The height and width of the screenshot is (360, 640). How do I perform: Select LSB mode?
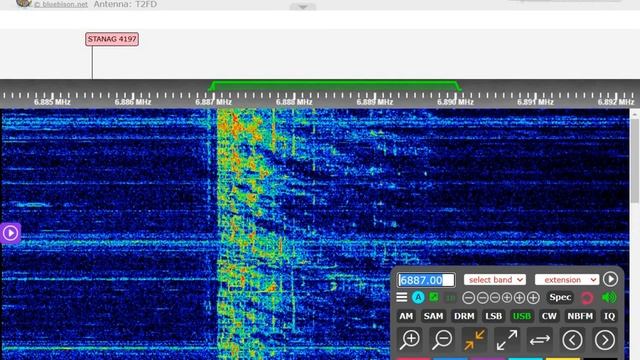point(493,316)
